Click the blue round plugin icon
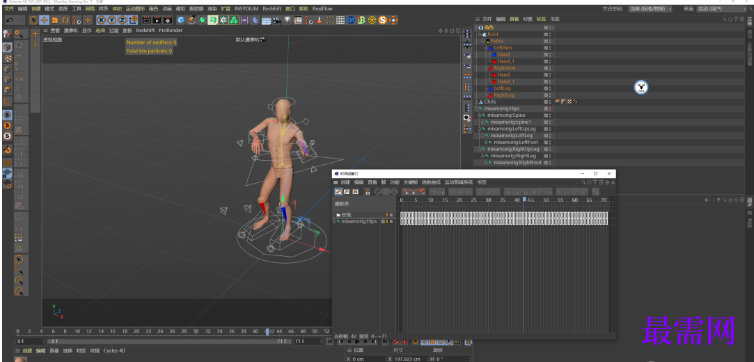This screenshot has width=754, height=362. click(x=351, y=20)
